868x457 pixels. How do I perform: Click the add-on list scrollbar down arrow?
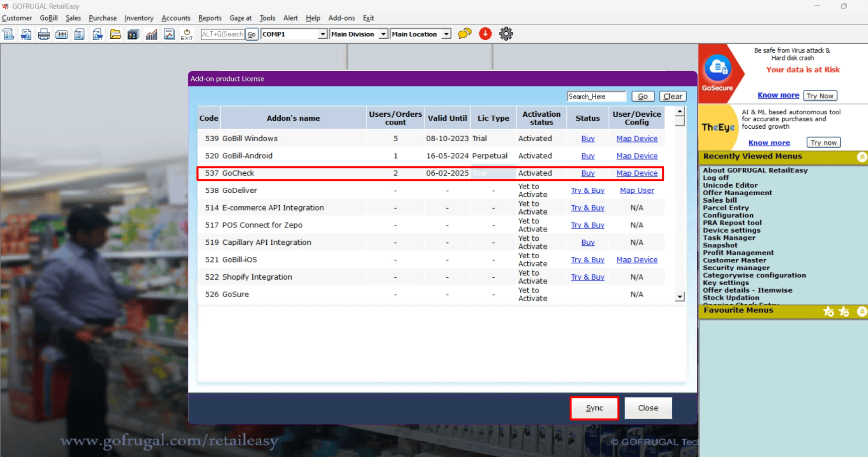tap(680, 297)
